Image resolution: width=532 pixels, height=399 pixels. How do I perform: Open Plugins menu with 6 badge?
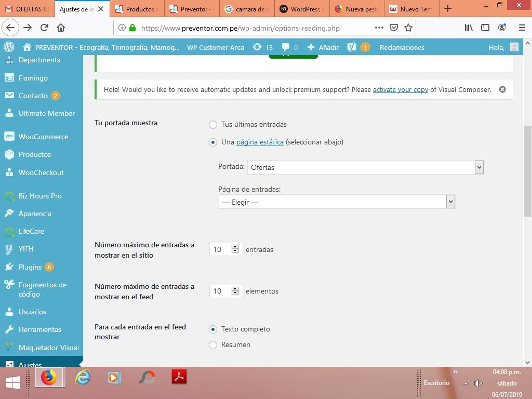[42, 267]
